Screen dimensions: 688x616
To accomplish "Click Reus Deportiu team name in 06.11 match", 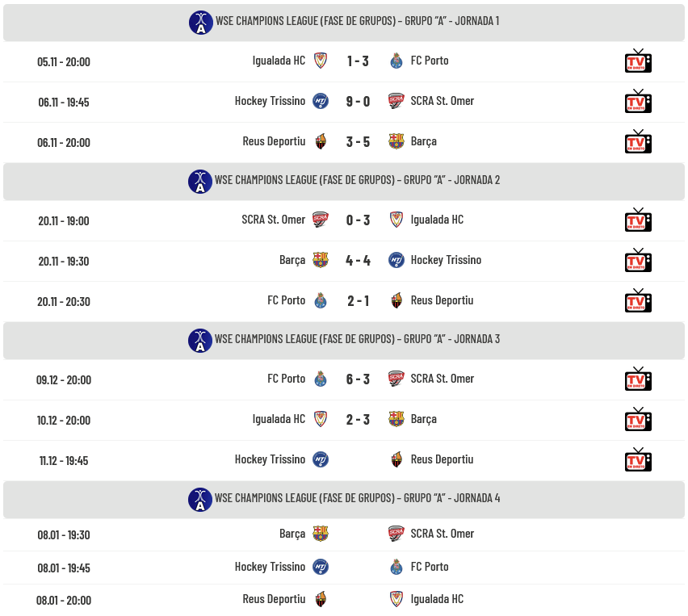I will [x=274, y=141].
